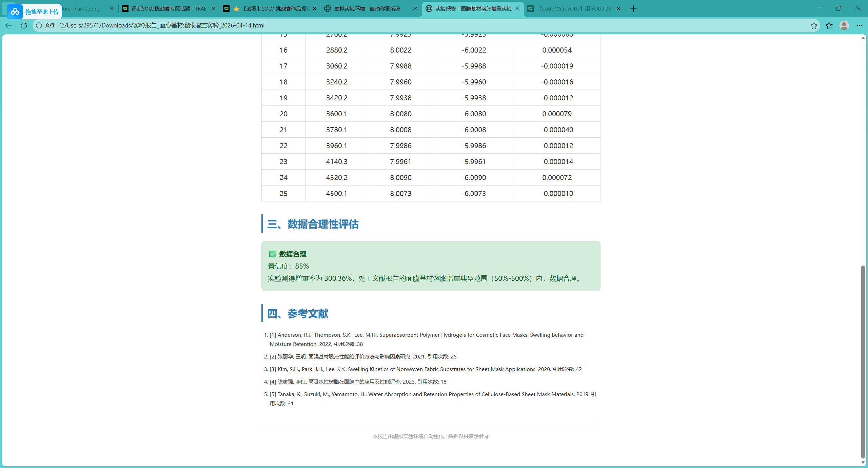Close the SOLO 挑战赛作品提交 tab

coord(315,9)
